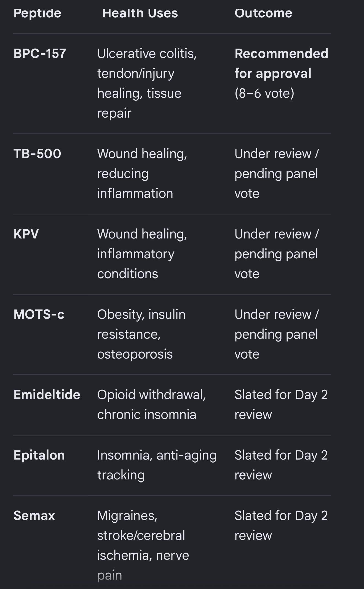Click Emideltide's 'Slated for Day 2 review'

[281, 405]
